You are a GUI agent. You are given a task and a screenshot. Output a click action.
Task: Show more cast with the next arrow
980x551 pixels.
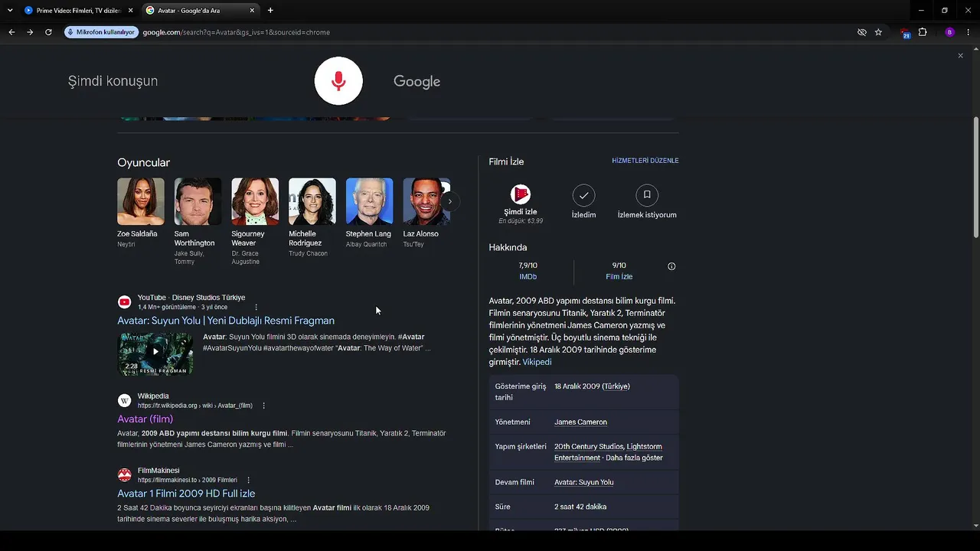click(450, 202)
